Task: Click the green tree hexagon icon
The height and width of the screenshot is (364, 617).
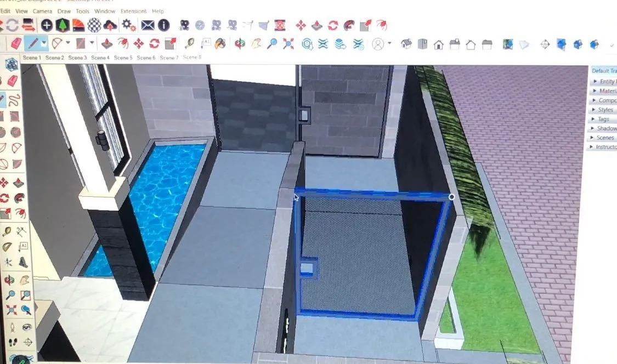Action: coord(62,26)
